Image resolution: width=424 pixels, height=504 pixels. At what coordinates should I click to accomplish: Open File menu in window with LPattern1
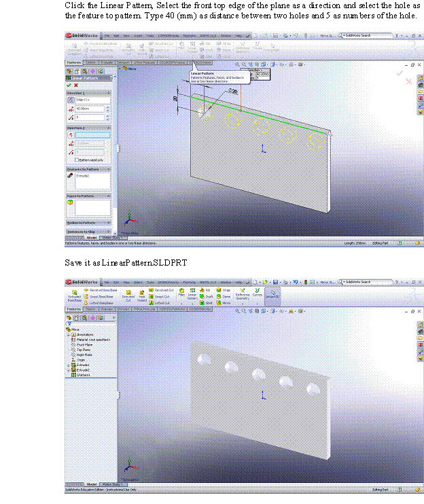[x=107, y=282]
